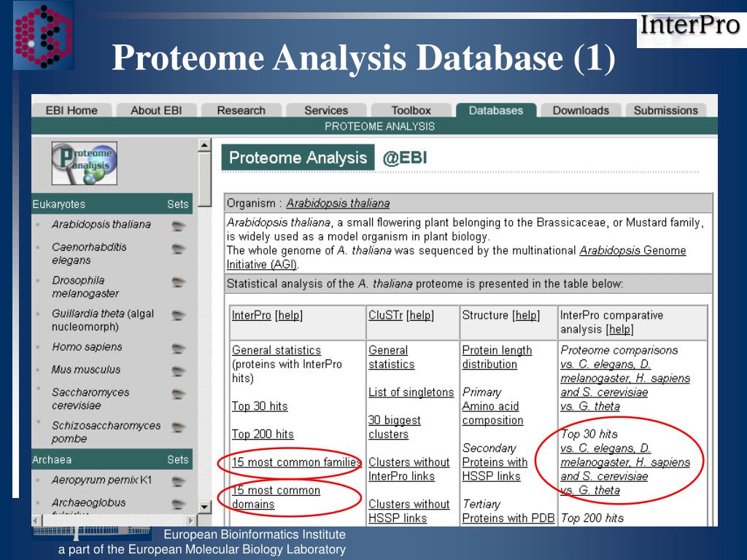Open sets icon for Drosophila melanogaster
Viewport: 747px width, 560px height.
[178, 282]
